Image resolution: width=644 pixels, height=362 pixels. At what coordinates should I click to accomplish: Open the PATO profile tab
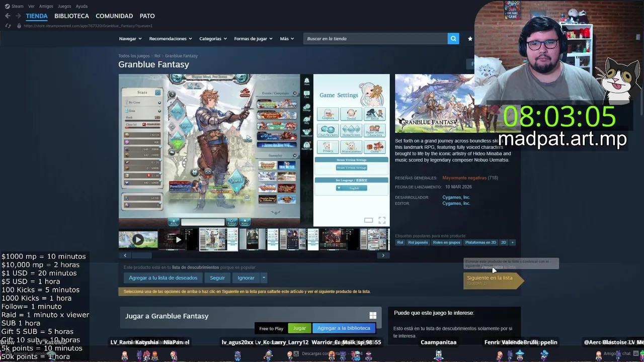pyautogui.click(x=147, y=16)
